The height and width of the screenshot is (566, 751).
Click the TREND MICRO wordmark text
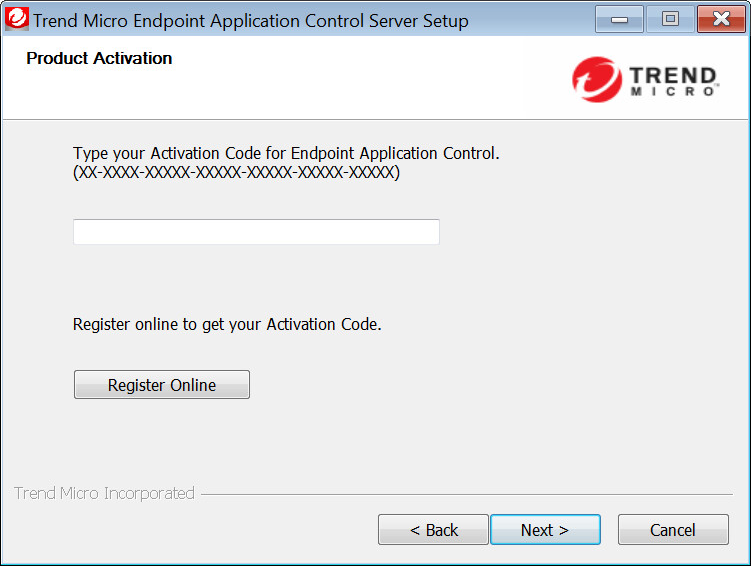pyautogui.click(x=673, y=81)
